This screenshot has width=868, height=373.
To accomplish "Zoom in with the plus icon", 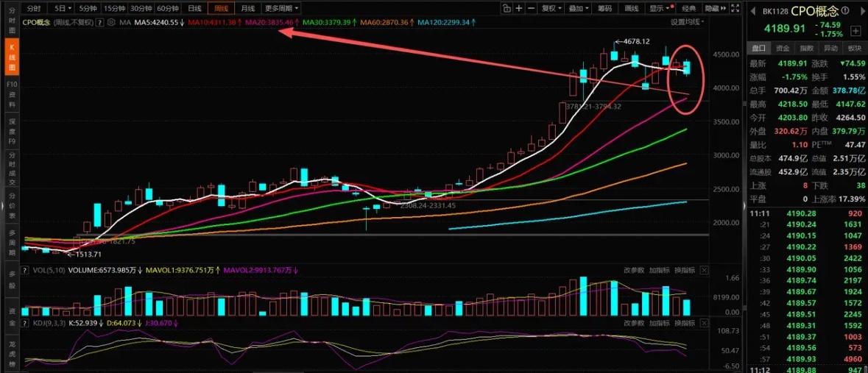I will (x=519, y=8).
